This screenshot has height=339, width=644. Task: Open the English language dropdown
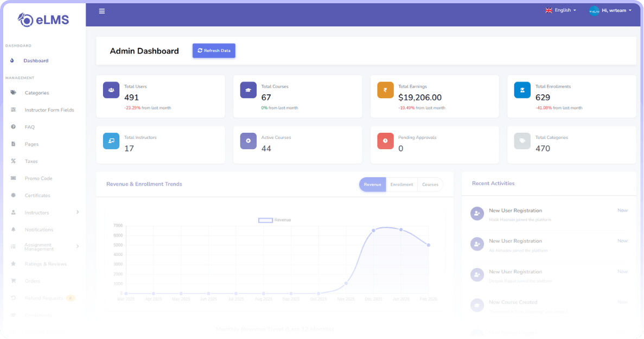tap(560, 10)
